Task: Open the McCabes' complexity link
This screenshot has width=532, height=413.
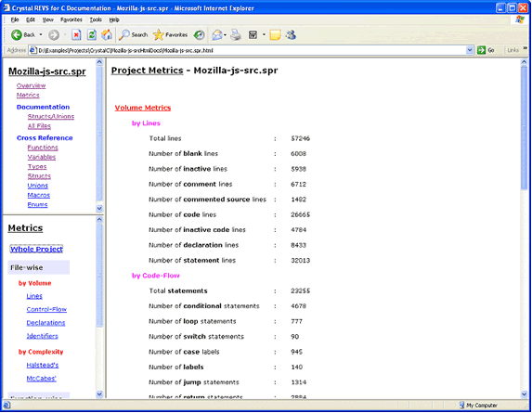Action: [42, 378]
